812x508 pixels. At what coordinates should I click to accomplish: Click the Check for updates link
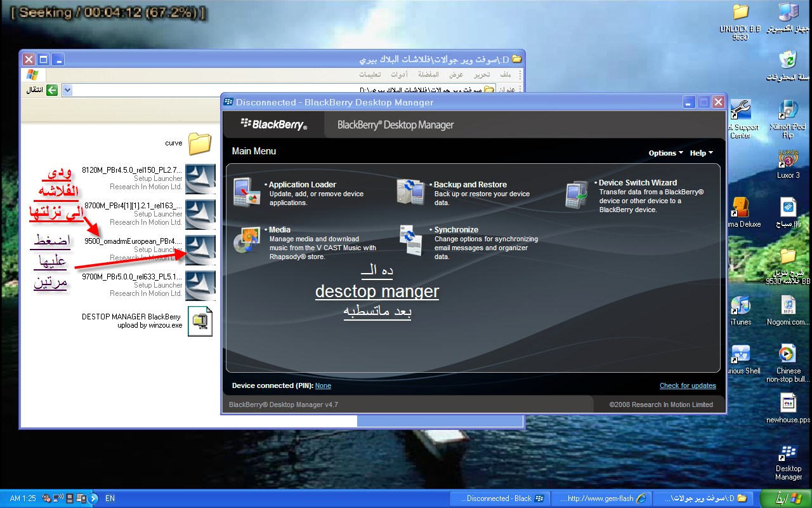pos(688,385)
